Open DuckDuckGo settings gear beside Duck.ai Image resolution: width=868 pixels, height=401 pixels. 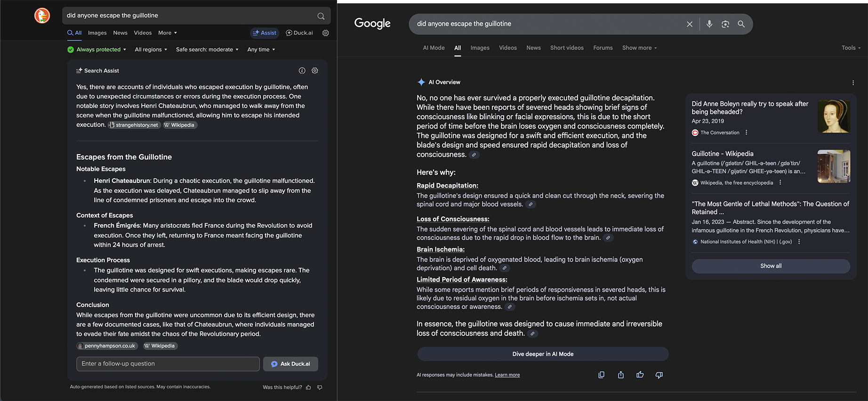[326, 33]
